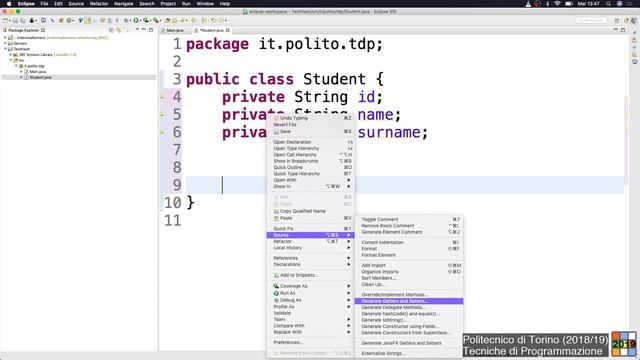Collapse the TestHash project node
This screenshot has width=640, height=360.
5,49
